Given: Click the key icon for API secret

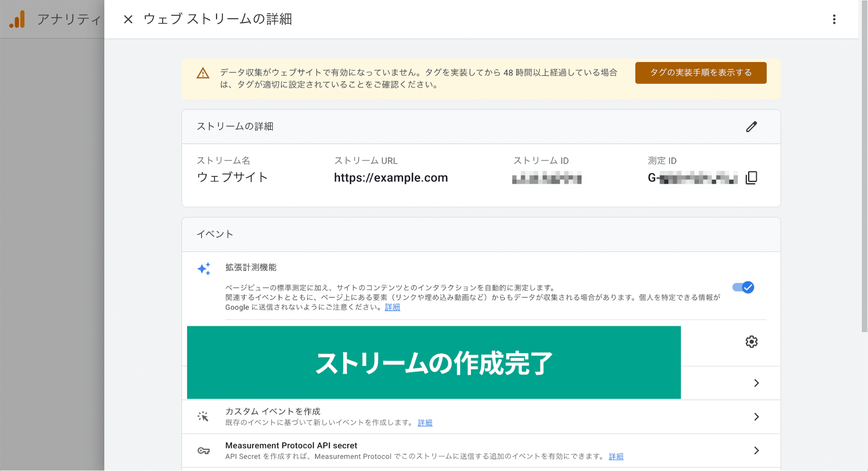Looking at the screenshot, I should pyautogui.click(x=204, y=451).
